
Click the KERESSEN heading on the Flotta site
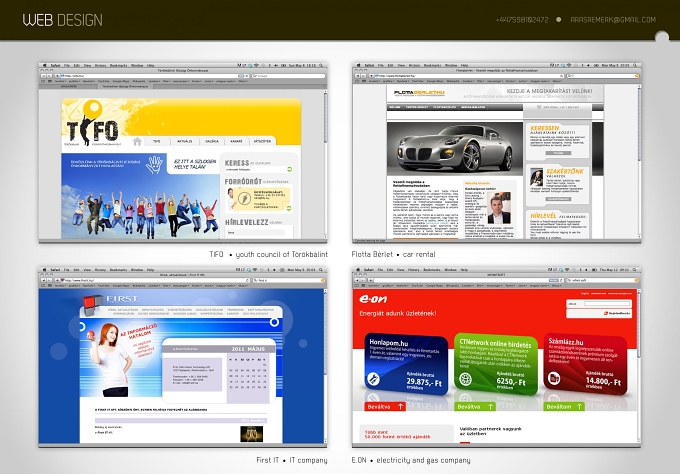(545, 128)
